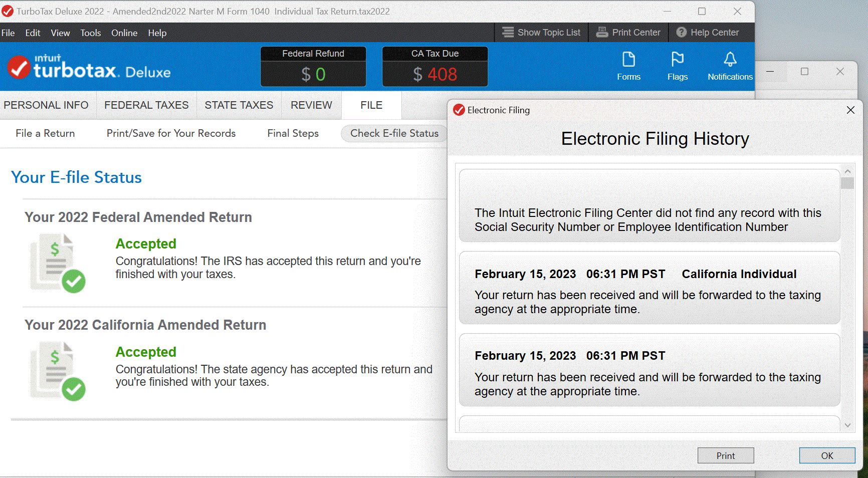Open the Online menu
This screenshot has width=868, height=478.
pyautogui.click(x=124, y=33)
